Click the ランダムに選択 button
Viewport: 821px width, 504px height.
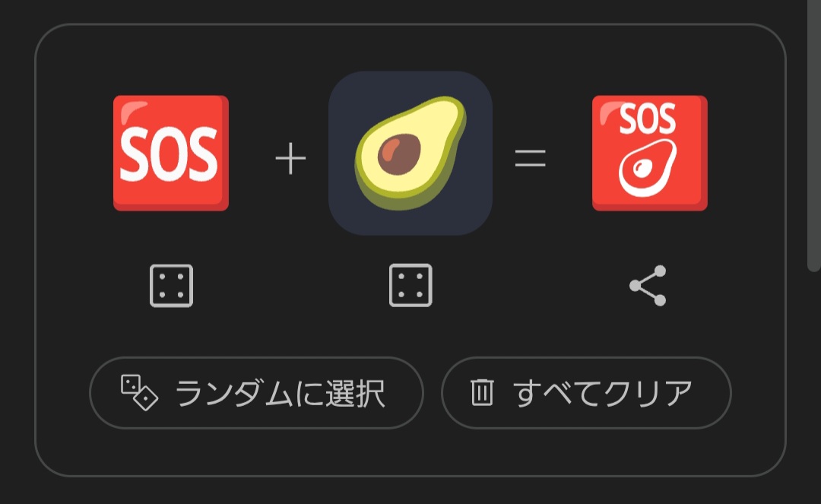256,392
